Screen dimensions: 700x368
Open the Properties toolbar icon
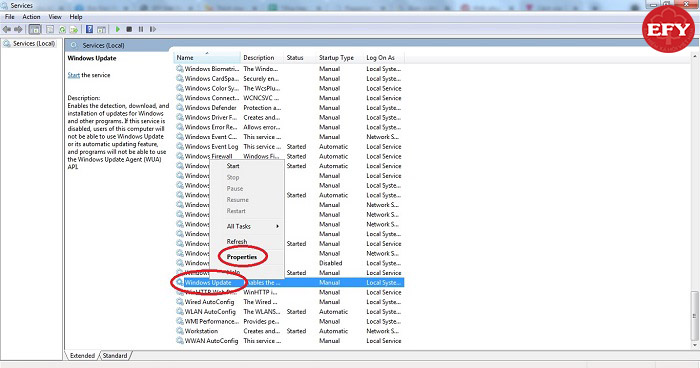point(50,29)
